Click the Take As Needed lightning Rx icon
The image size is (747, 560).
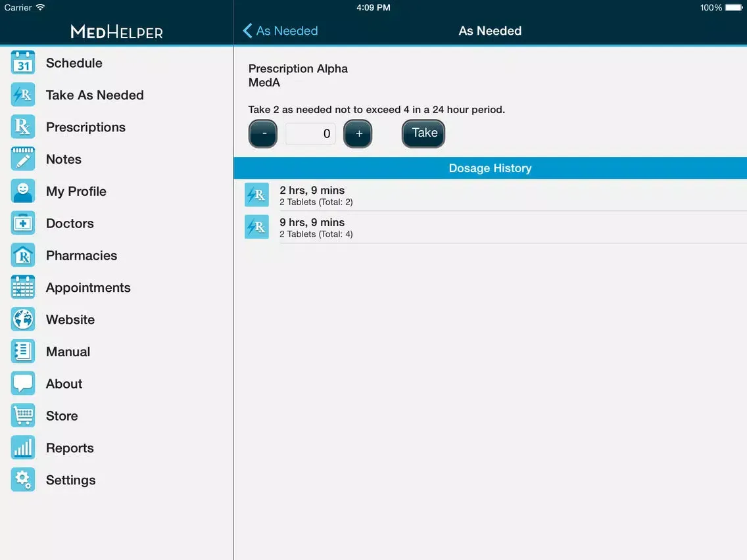click(23, 95)
